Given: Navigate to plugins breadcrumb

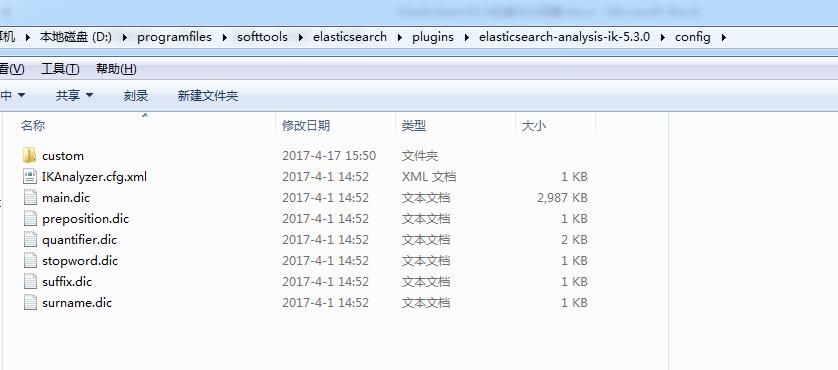Looking at the screenshot, I should (433, 37).
